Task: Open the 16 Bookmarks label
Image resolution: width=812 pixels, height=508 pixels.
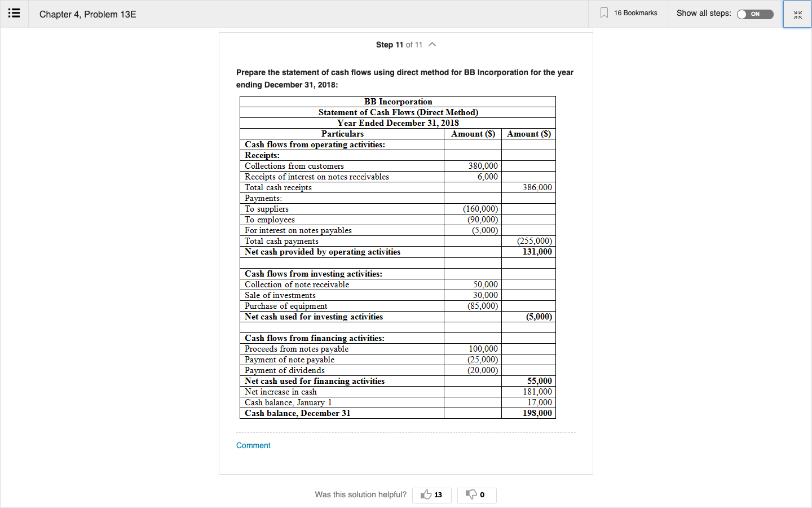Action: click(636, 13)
